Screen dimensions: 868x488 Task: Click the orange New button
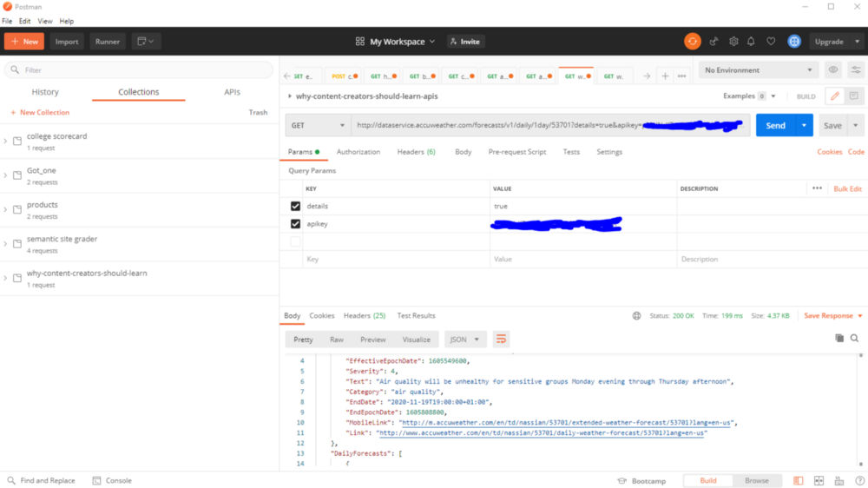click(23, 42)
